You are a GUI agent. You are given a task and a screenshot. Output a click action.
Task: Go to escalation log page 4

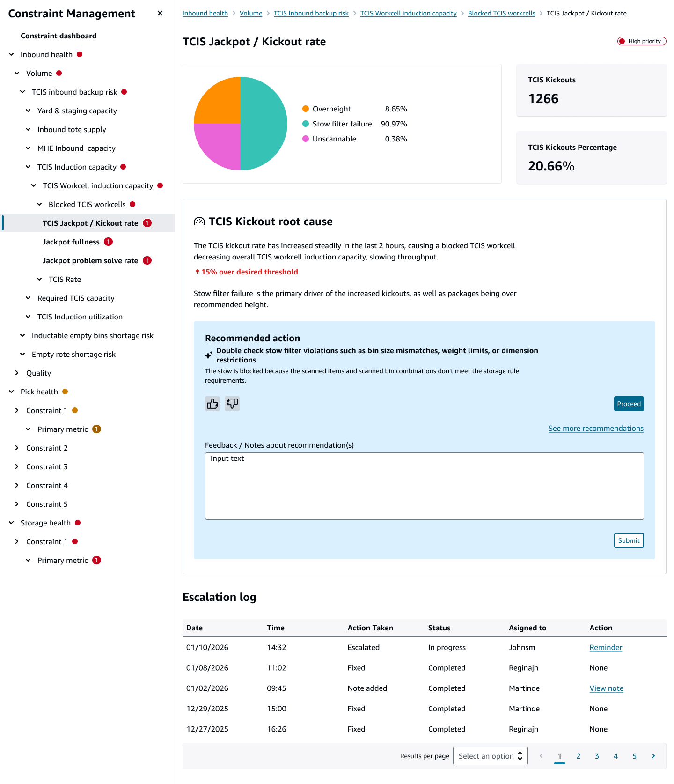pos(616,756)
